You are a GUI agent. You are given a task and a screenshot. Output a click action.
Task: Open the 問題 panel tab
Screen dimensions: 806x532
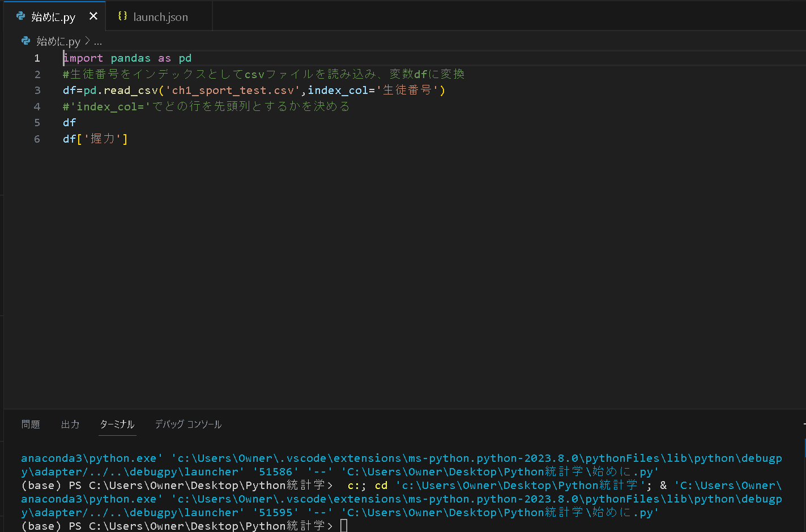31,424
